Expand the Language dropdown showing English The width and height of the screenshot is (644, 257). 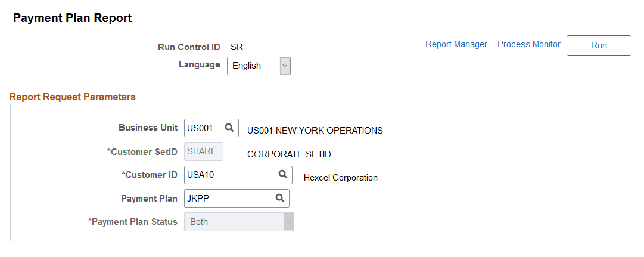[x=259, y=66]
